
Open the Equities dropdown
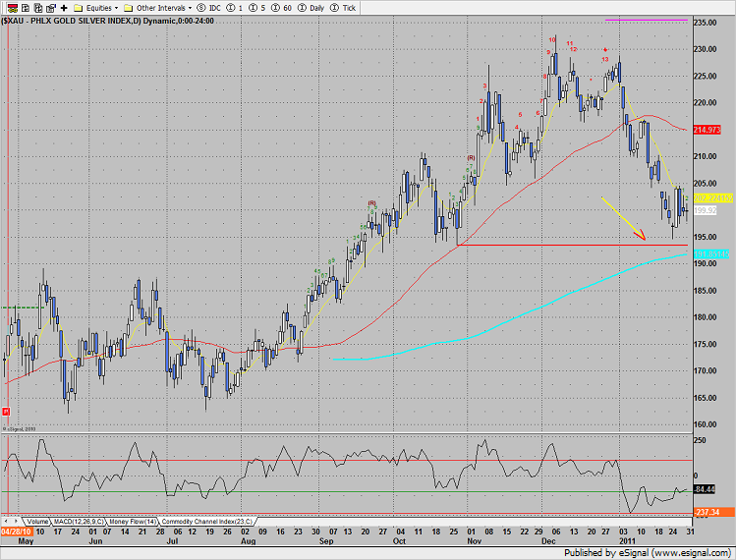click(97, 6)
